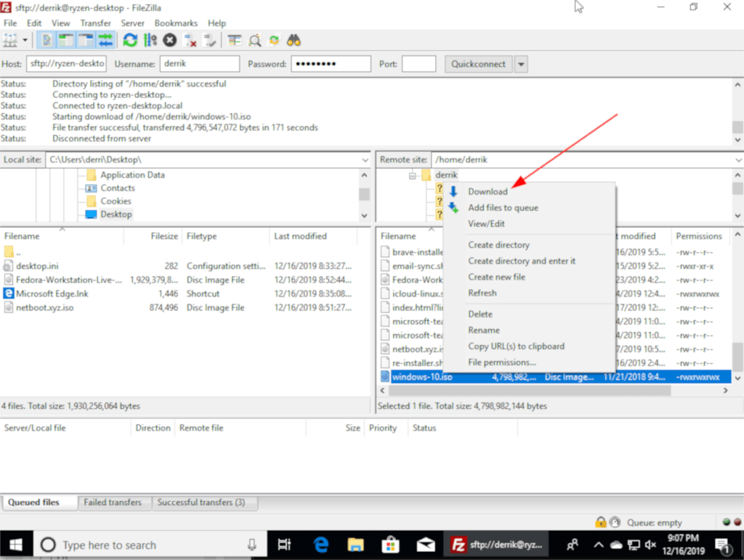This screenshot has height=560, width=744.
Task: Open the Quickconnect history dropdown
Action: pyautogui.click(x=520, y=63)
